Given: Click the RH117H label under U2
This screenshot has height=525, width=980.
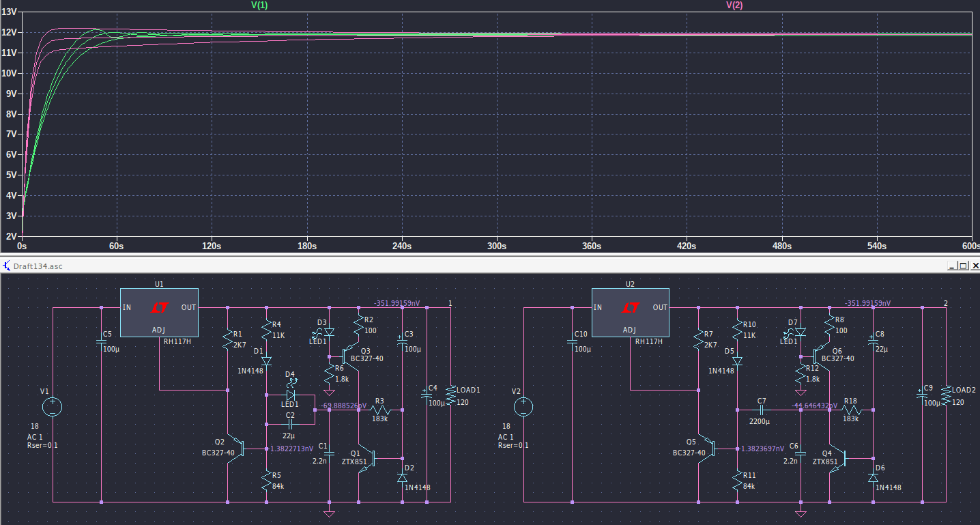Looking at the screenshot, I should coord(648,341).
